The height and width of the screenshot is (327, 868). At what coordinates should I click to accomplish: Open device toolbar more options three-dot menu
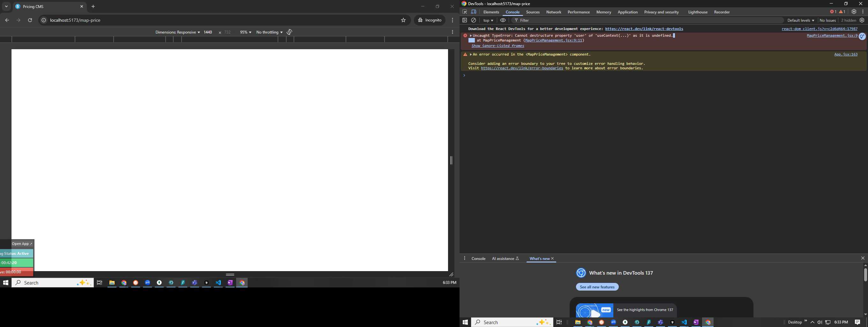(x=453, y=32)
